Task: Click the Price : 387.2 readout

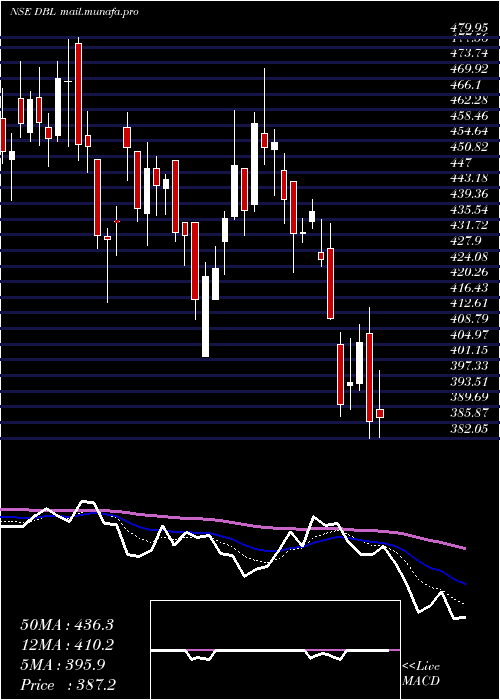Action: 70,685
